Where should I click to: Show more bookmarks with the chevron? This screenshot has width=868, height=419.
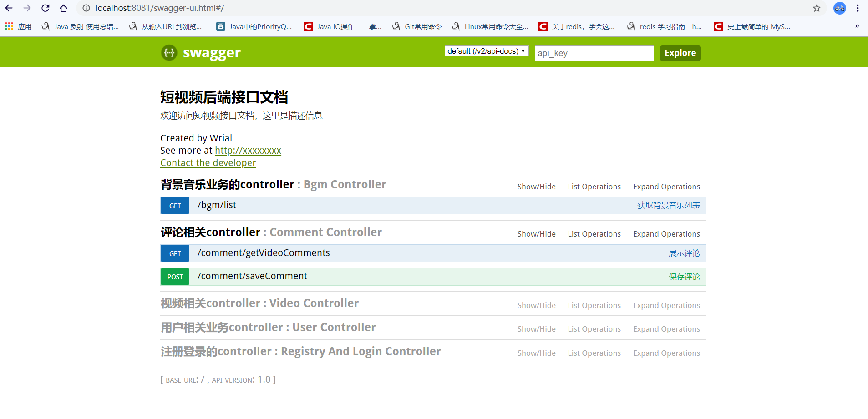(x=857, y=26)
